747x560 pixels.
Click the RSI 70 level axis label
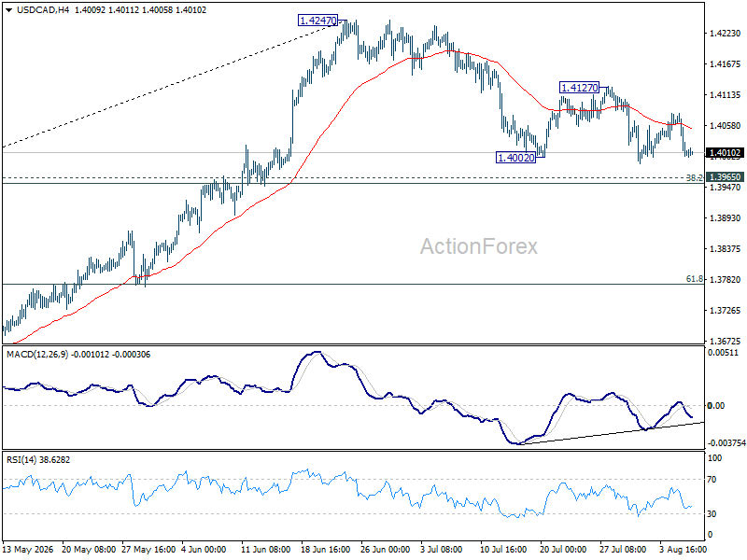712,480
